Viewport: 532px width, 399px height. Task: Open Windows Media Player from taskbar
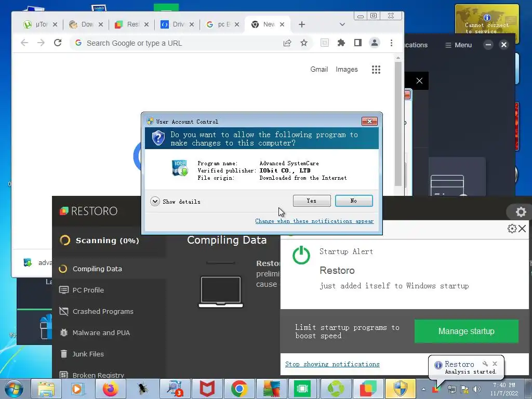(x=78, y=389)
